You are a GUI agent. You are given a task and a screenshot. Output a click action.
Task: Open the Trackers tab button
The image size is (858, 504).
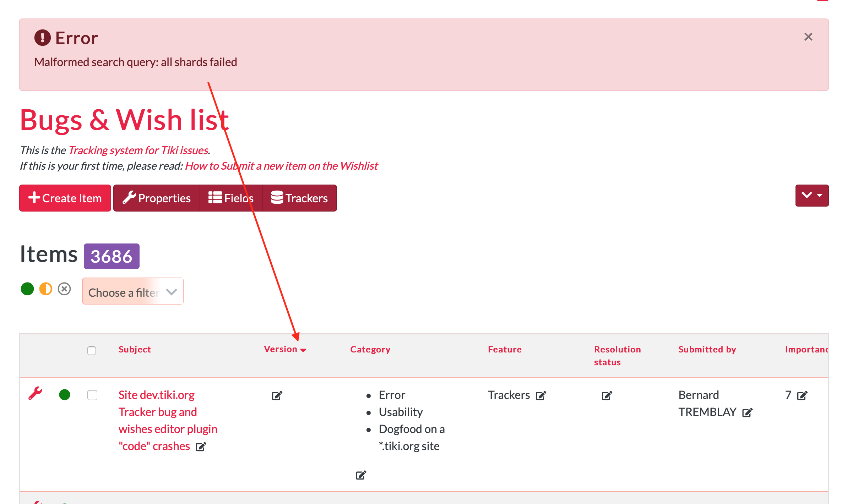[299, 198]
